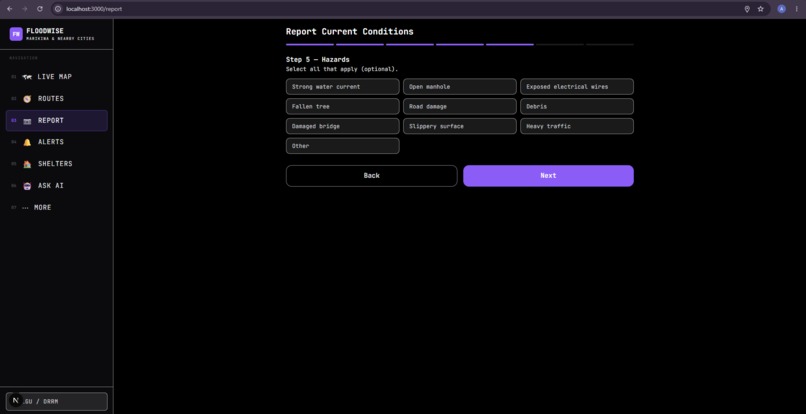Viewport: 806px width, 414px height.
Task: Toggle the Strong water current hazard
Action: [x=342, y=86]
